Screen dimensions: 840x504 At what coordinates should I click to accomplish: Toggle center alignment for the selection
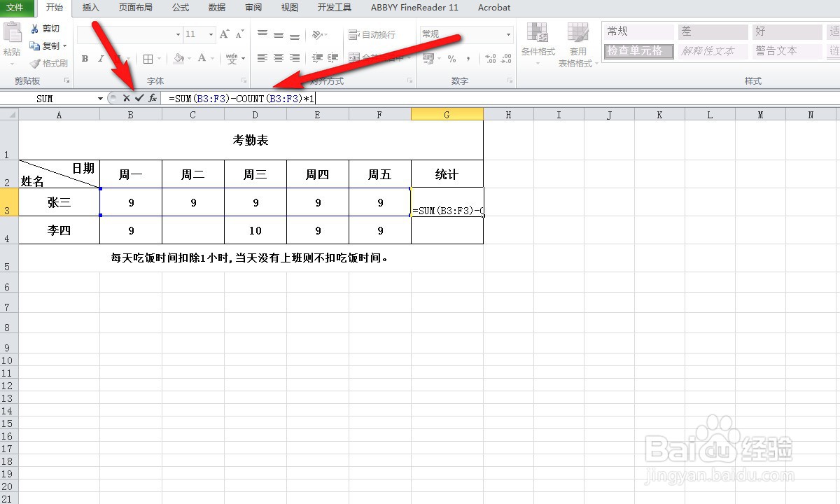tap(279, 58)
